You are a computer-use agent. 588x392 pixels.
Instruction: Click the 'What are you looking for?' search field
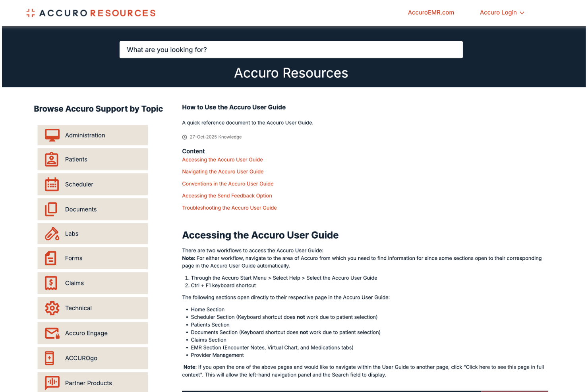tap(291, 50)
